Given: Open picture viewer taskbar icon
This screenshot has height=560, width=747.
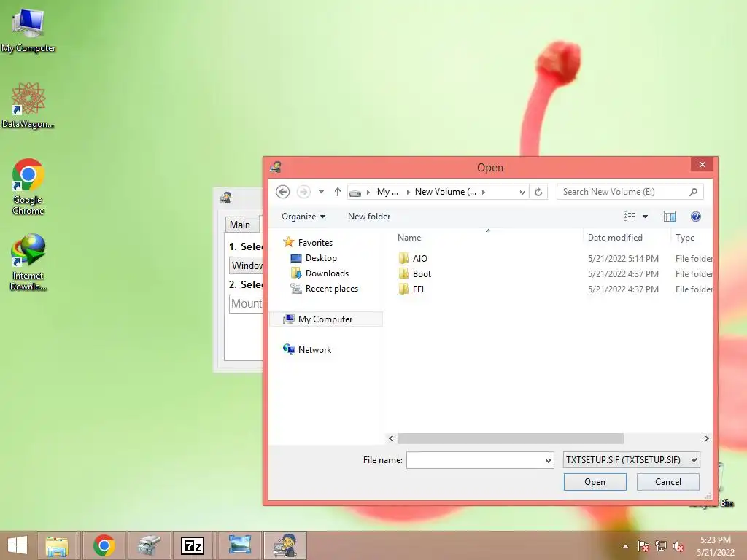Looking at the screenshot, I should click(x=239, y=545).
